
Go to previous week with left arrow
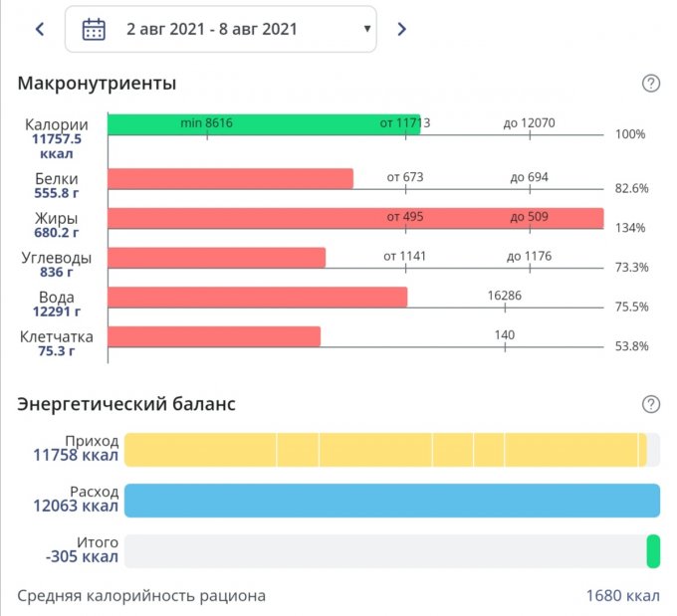pyautogui.click(x=40, y=29)
